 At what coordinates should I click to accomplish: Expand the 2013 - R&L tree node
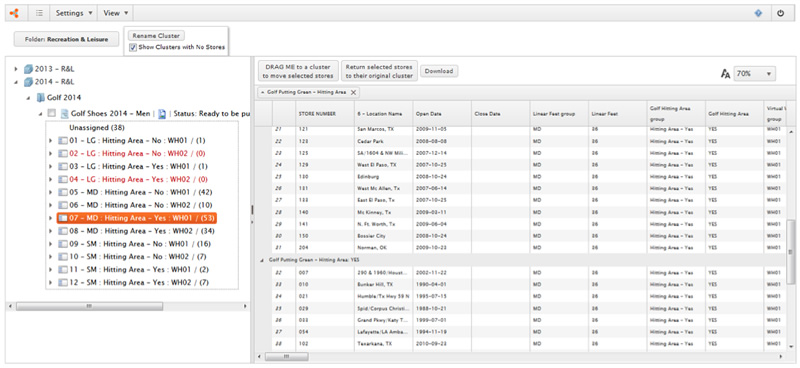click(x=16, y=69)
